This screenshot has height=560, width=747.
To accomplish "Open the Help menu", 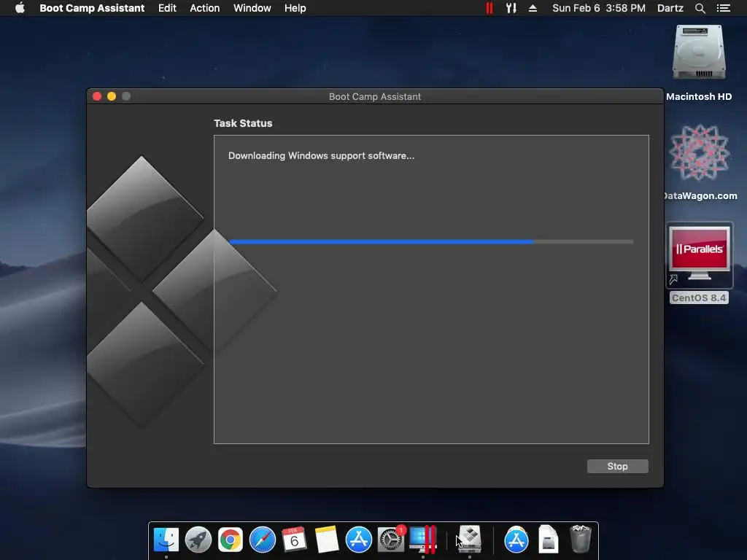I will click(x=295, y=8).
